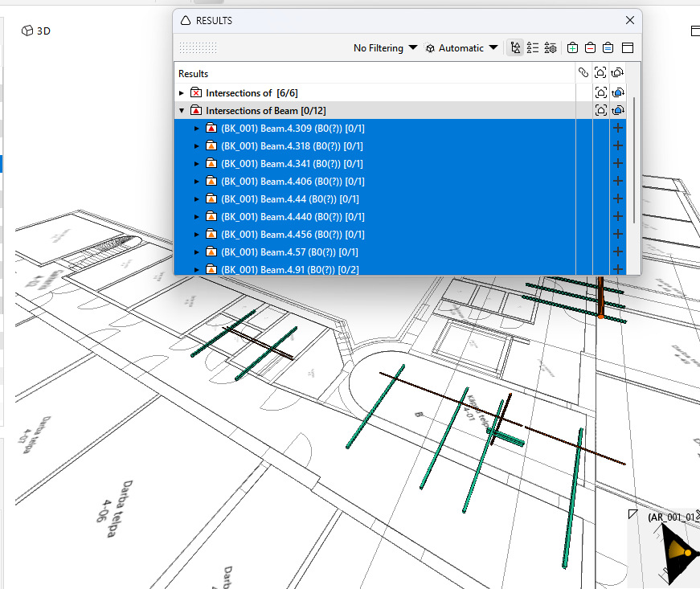Click the results list vertical scrollbar
Image resolution: width=700 pixels, height=589 pixels.
coord(634,160)
